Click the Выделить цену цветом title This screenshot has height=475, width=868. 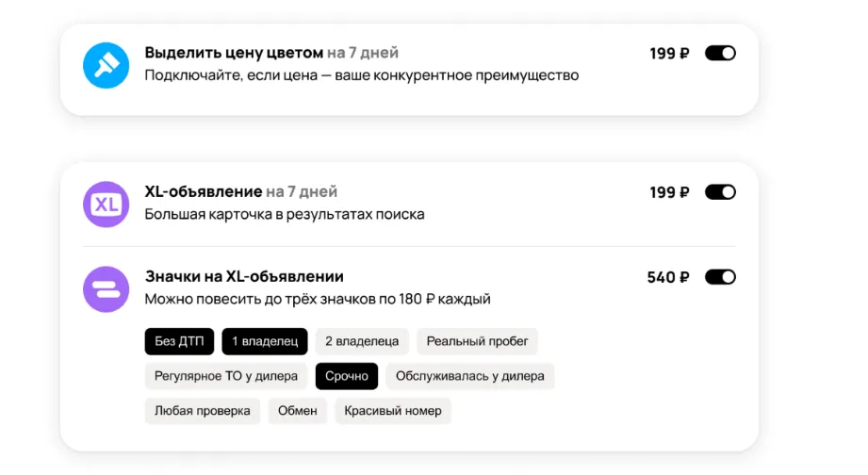coord(234,53)
